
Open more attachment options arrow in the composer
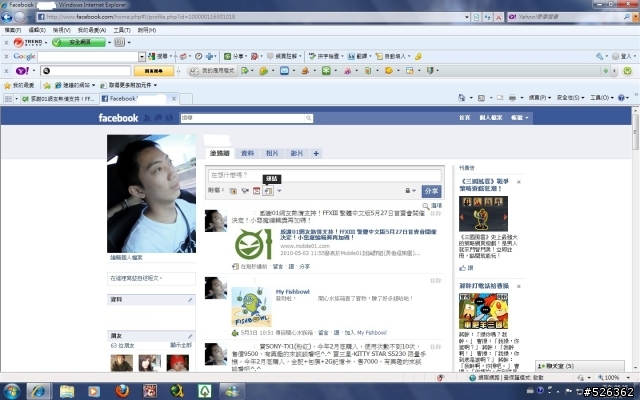click(279, 191)
